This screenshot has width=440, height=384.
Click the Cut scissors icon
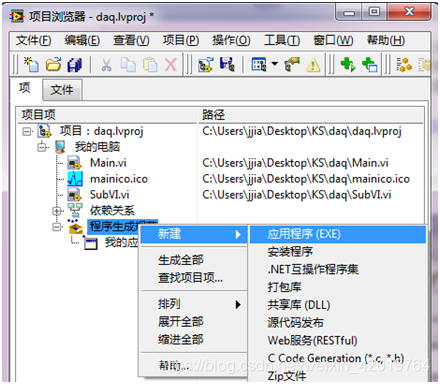pos(106,64)
